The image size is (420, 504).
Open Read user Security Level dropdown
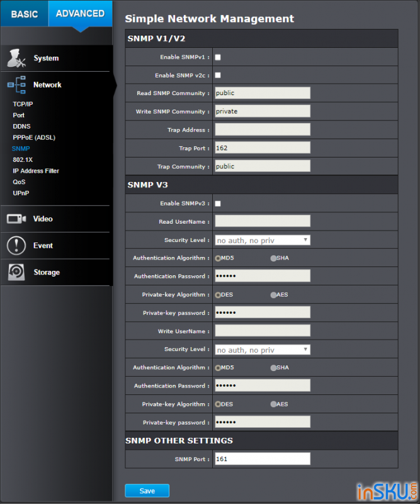click(x=263, y=240)
